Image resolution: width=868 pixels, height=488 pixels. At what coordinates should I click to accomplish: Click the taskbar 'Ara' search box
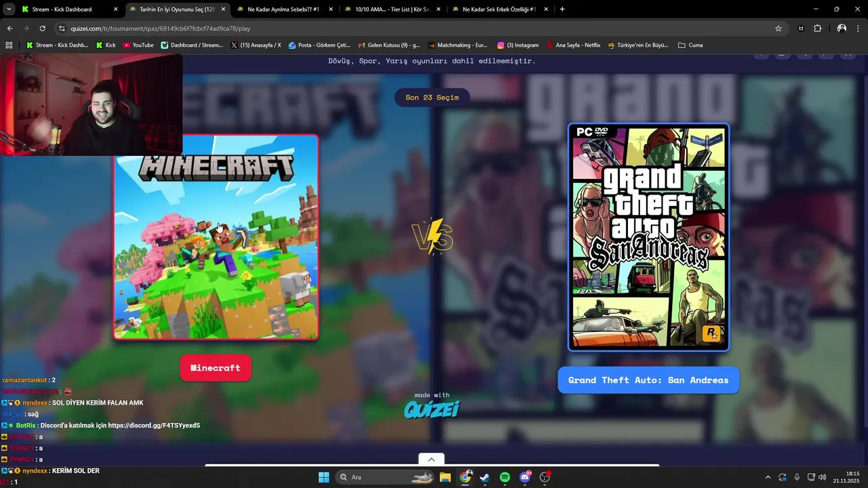pos(384,477)
